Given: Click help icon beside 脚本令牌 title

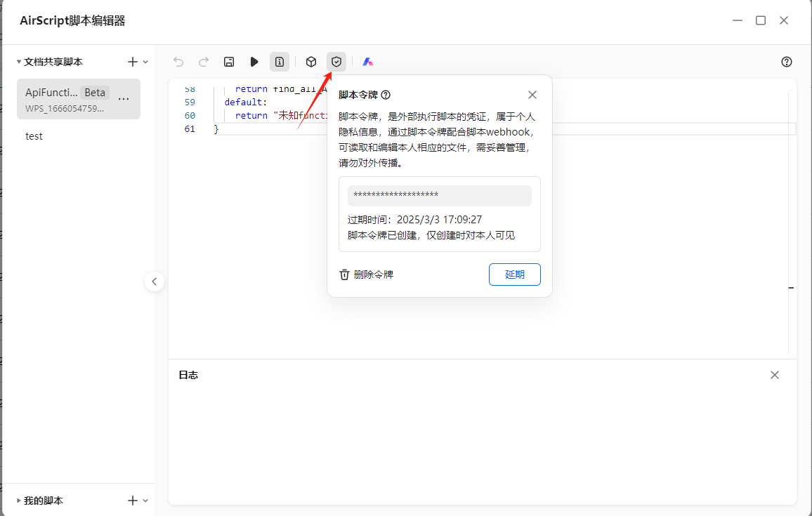Looking at the screenshot, I should tap(386, 95).
